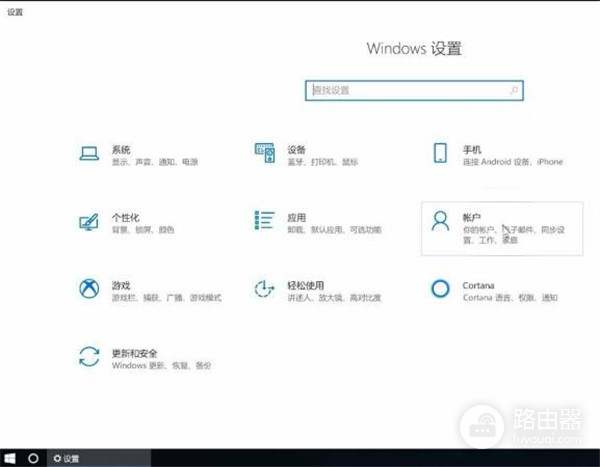This screenshot has height=467, width=600.
Task: Focus the 查找设置 search field
Action: pyautogui.click(x=414, y=90)
